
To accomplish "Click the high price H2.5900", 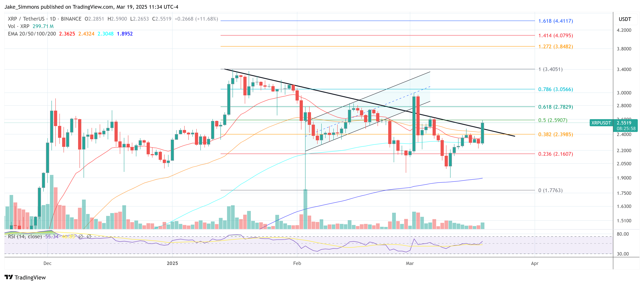I will [x=117, y=19].
